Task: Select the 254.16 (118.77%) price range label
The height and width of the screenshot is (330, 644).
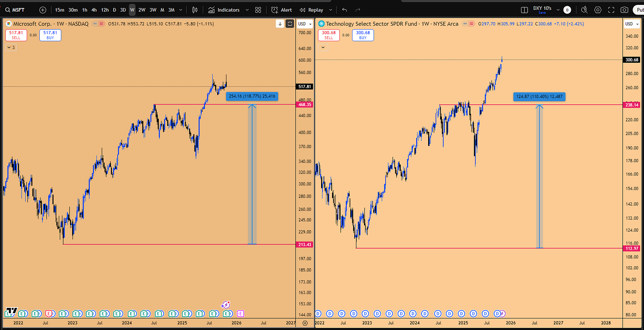Action: pyautogui.click(x=252, y=96)
